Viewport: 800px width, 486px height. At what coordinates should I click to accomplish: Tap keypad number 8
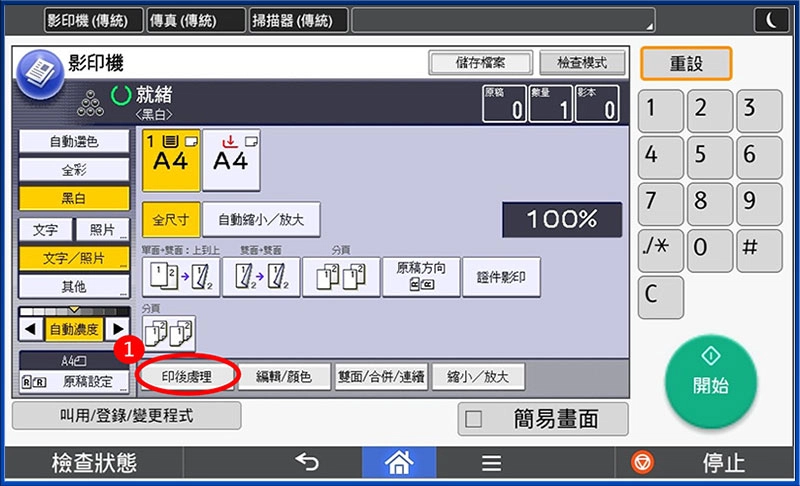click(710, 203)
